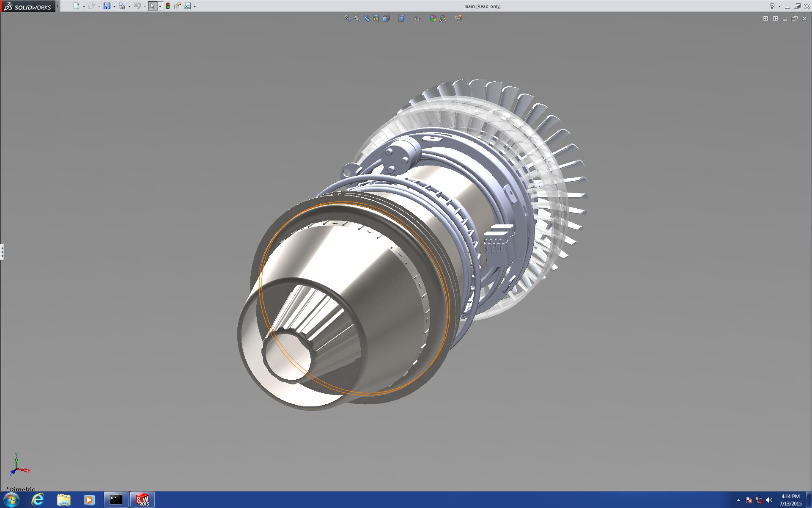Click the Display Style cube icon
The image size is (812, 508).
click(x=402, y=18)
